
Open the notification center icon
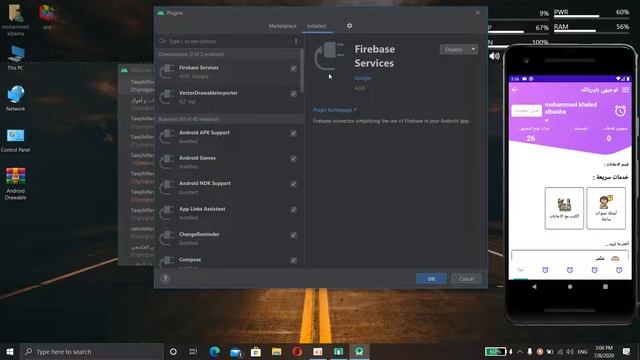(x=627, y=351)
